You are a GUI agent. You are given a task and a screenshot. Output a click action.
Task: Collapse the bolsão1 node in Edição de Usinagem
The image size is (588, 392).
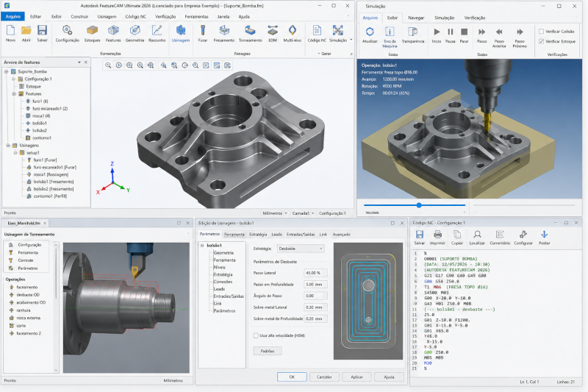coord(202,246)
